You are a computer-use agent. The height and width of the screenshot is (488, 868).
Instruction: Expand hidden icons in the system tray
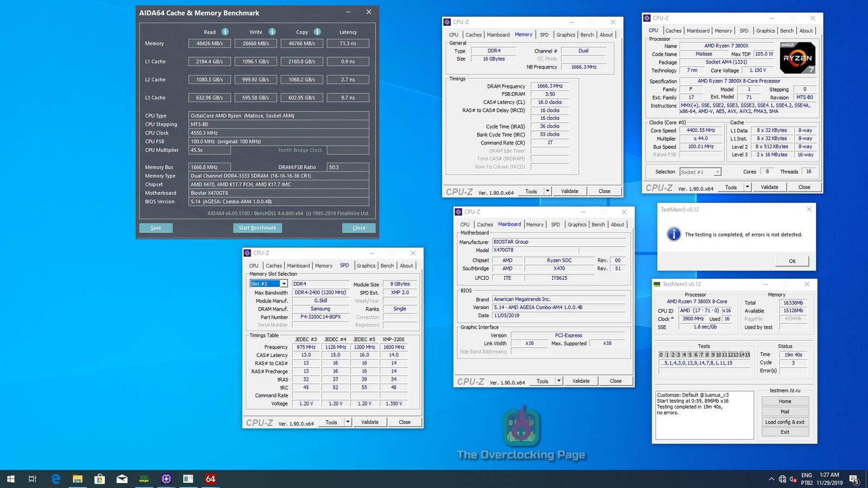(x=772, y=479)
